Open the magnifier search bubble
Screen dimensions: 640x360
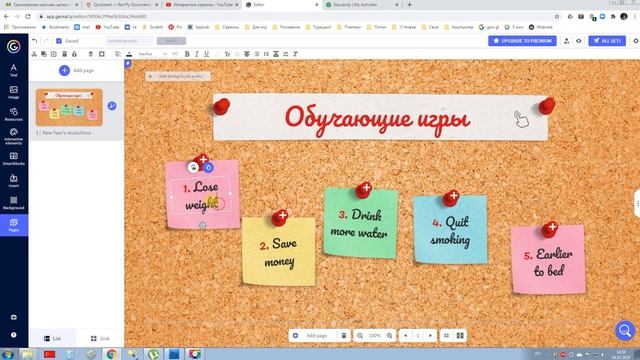click(x=625, y=331)
